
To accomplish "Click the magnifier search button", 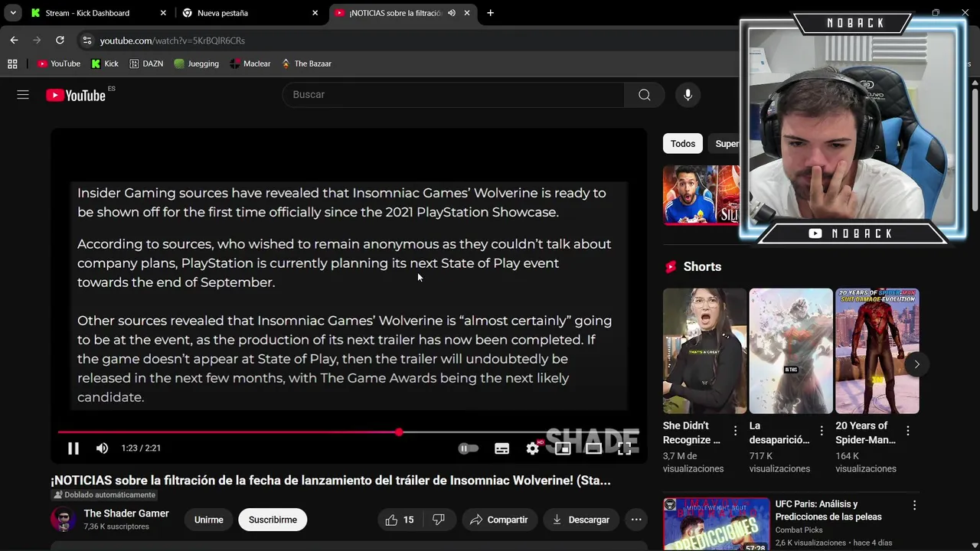I will coord(644,94).
